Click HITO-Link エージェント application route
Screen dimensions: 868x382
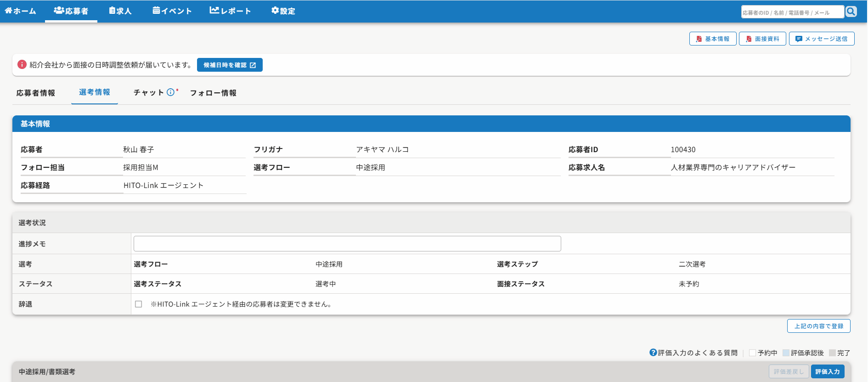click(163, 185)
